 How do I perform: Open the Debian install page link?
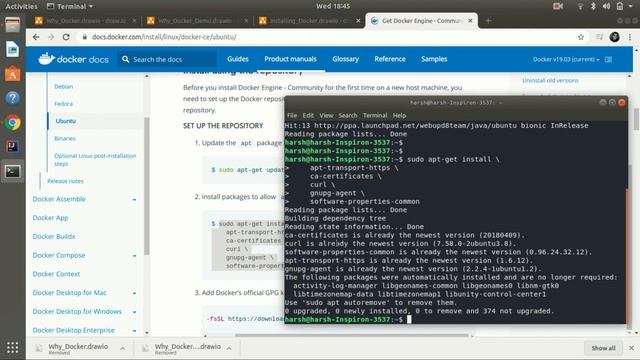pos(64,87)
